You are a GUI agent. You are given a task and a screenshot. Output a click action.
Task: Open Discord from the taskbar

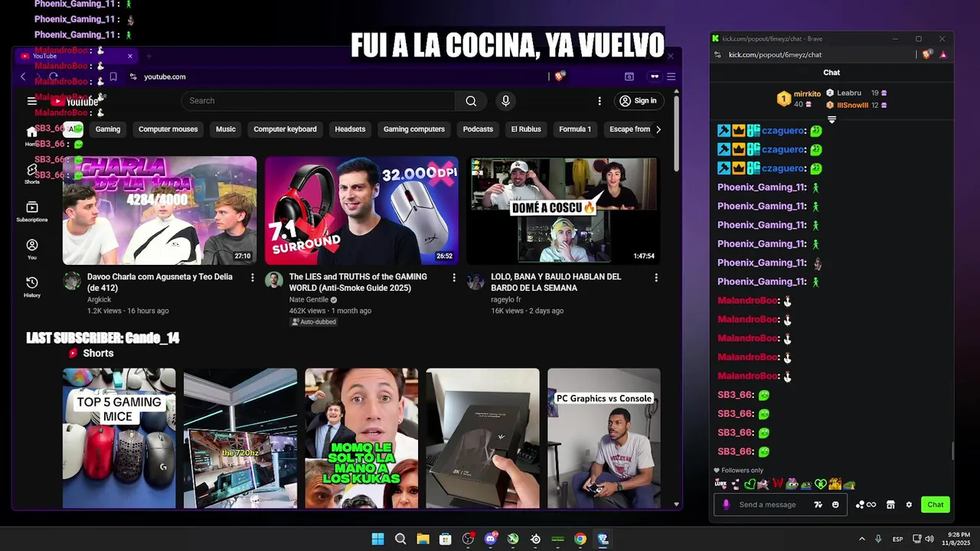tap(491, 540)
